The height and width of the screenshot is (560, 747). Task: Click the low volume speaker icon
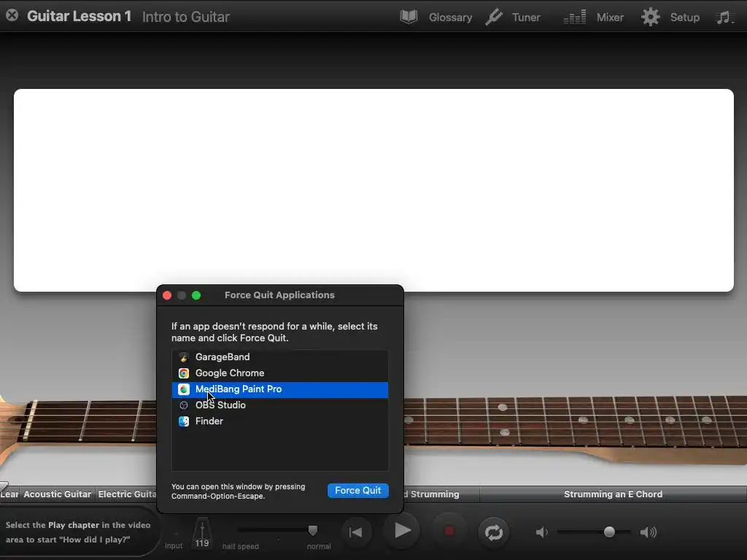[542, 532]
